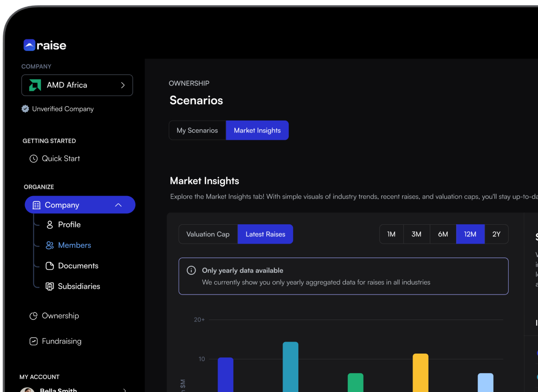Select the 12M time range
538x392 pixels.
(x=470, y=234)
